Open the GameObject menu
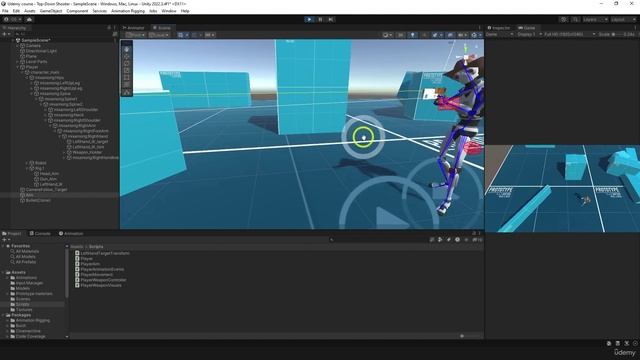 pyautogui.click(x=51, y=11)
